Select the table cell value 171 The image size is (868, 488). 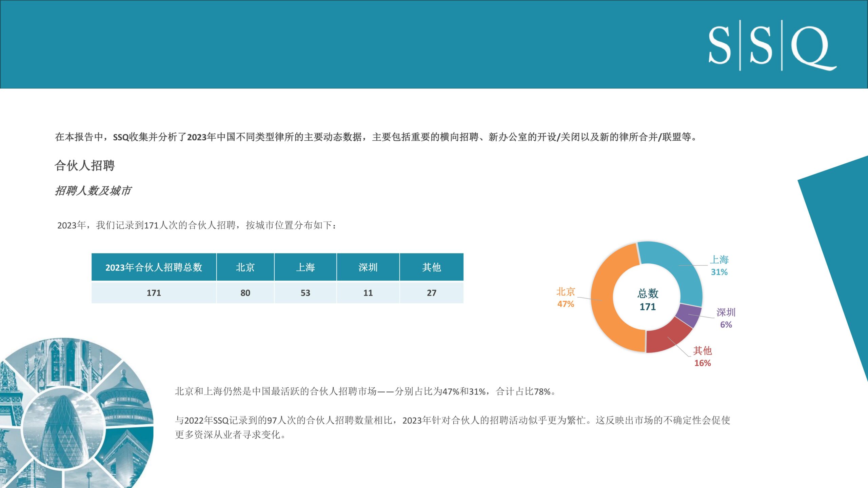click(x=154, y=293)
